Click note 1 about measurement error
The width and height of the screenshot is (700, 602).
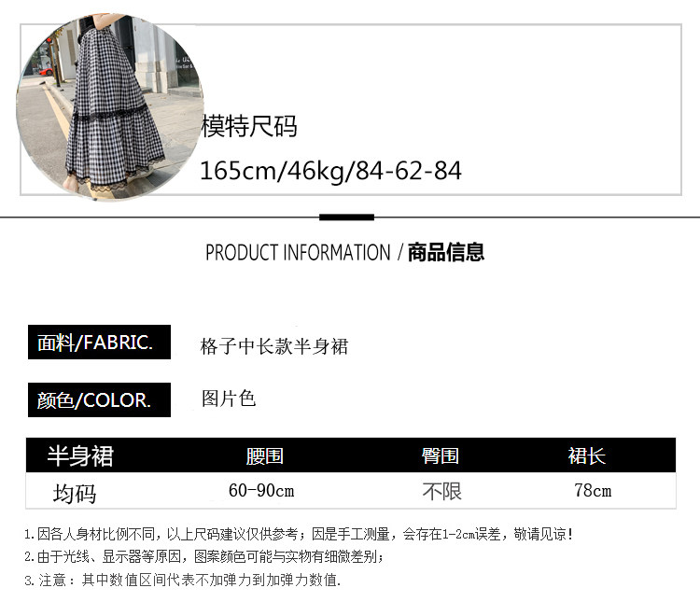299,534
